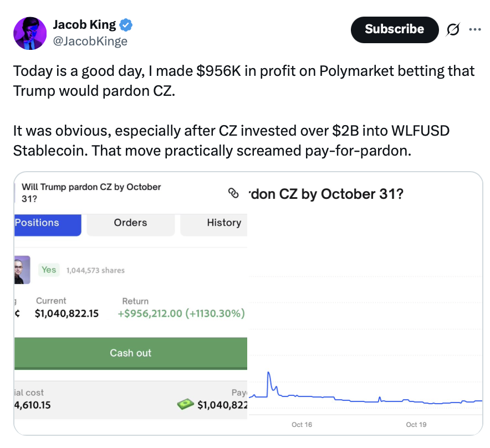The image size is (490, 448).
Task: Select the Oct 19 chart date label
Action: 416,425
